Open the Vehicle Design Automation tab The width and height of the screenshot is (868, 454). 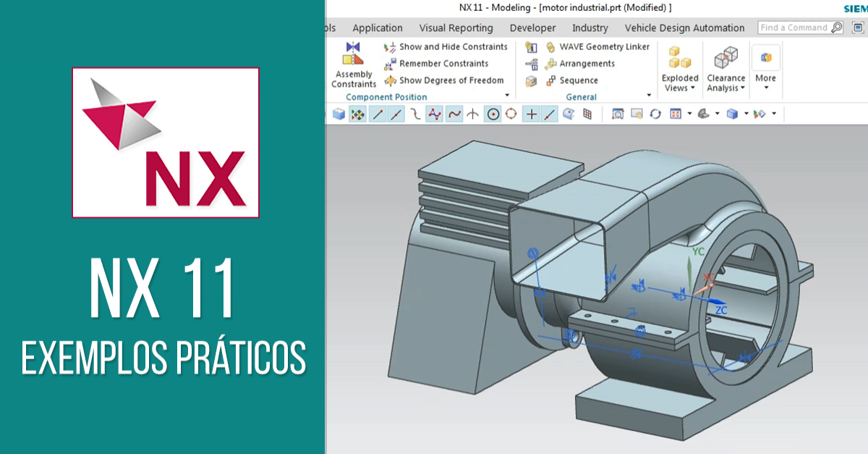coord(684,28)
